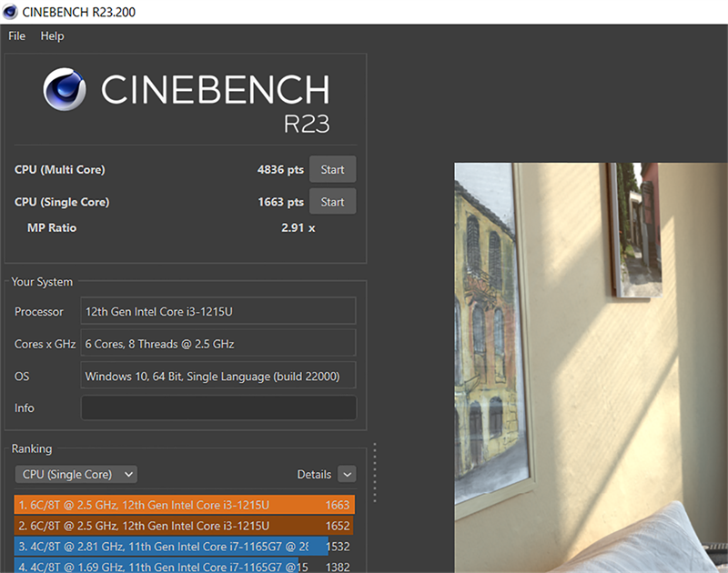Click the 4836 pts multi core score
The height and width of the screenshot is (573, 728).
(x=280, y=169)
